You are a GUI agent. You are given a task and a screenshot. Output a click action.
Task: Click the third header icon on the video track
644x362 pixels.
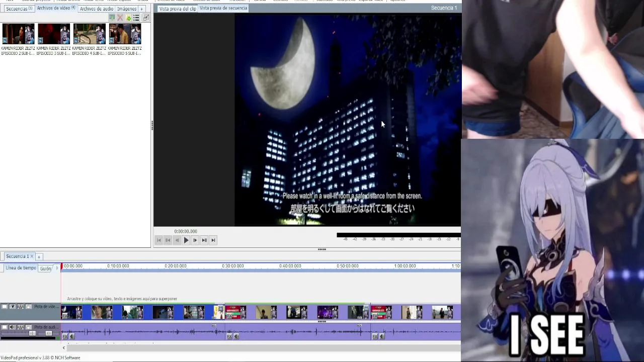click(x=21, y=307)
